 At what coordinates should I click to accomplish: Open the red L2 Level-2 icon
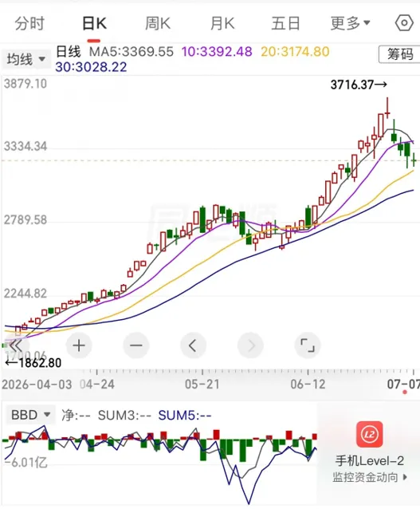pos(370,434)
